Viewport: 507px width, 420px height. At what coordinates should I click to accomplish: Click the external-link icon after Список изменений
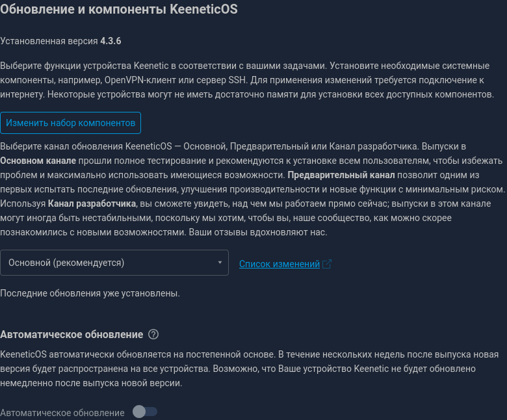click(327, 264)
